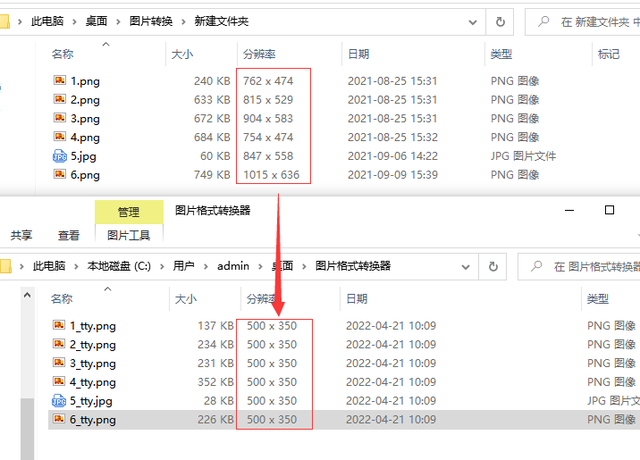Viewport: 640px width, 460px height.
Task: Click scrollbar thumb in lower navigation pane
Action: click(27, 429)
